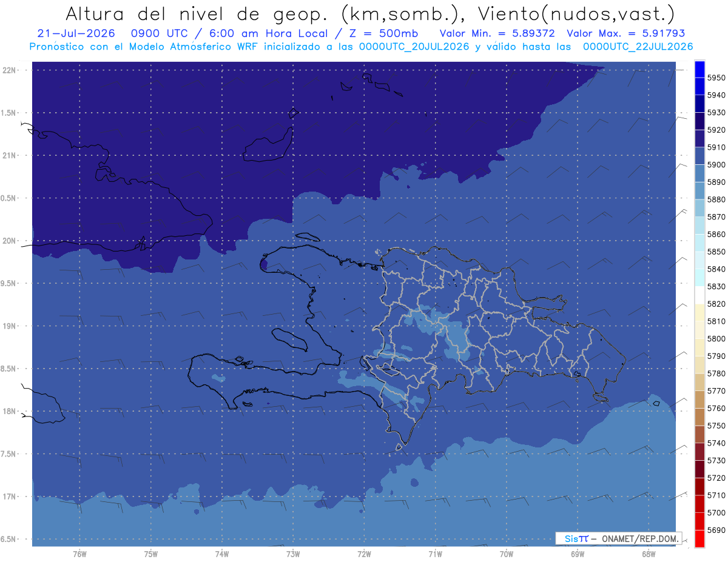This screenshot has height=562, width=728.
Task: Pick the legend color between 5910 and 5920
Action: tap(699, 139)
